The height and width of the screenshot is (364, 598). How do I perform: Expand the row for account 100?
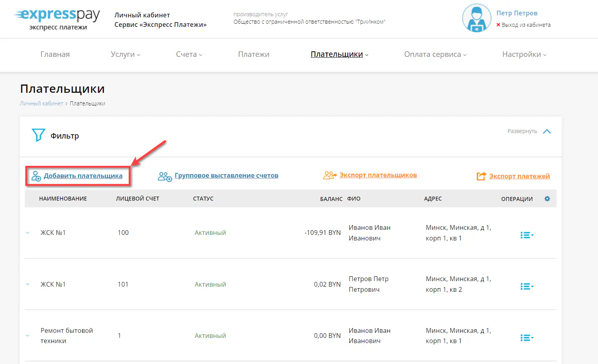28,233
